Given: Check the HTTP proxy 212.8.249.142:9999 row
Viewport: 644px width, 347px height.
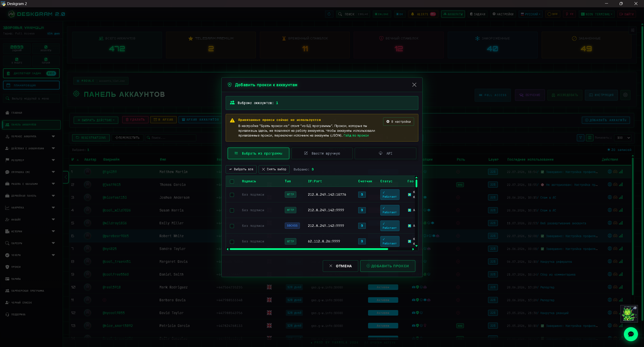Looking at the screenshot, I should 232,210.
